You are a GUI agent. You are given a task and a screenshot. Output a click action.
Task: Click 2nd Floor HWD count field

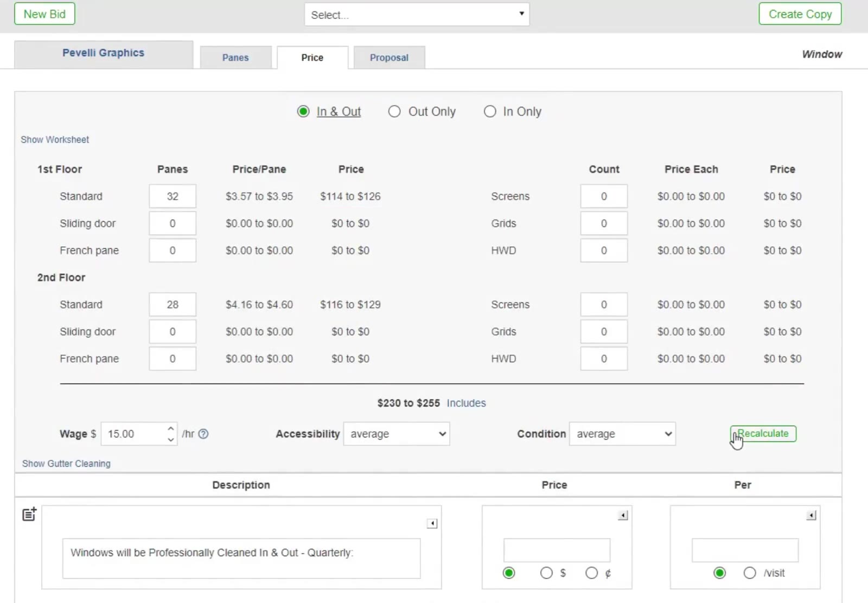(x=604, y=359)
